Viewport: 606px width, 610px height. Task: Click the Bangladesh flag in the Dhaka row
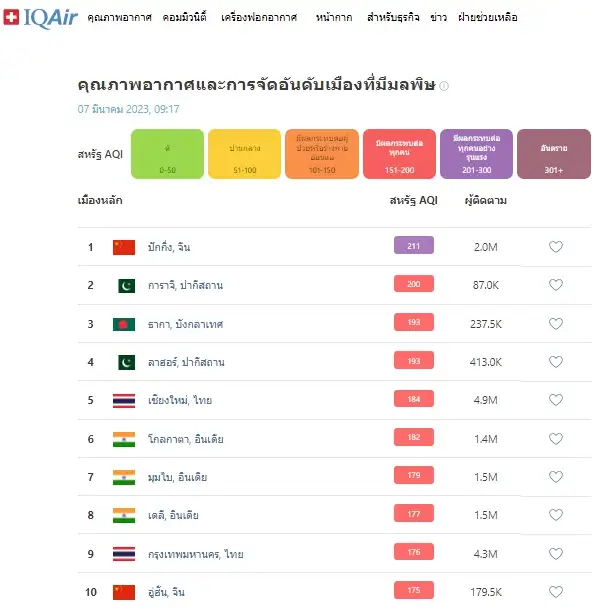pyautogui.click(x=124, y=324)
